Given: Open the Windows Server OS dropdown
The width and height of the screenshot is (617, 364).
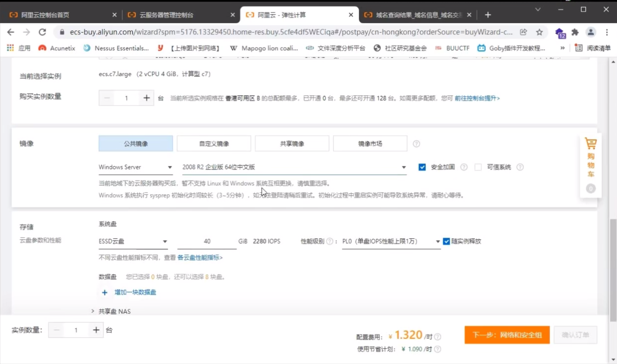Looking at the screenshot, I should (x=135, y=167).
